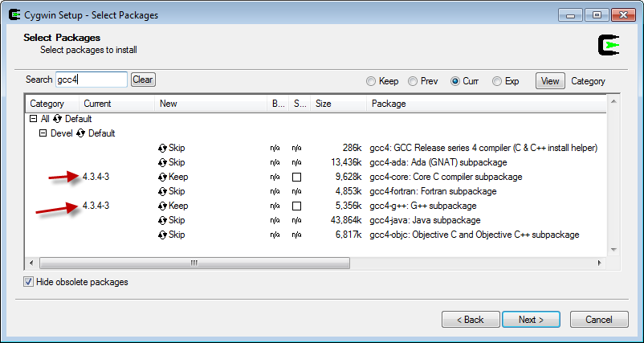Select the Keep radio button
644x343 pixels.
[371, 81]
